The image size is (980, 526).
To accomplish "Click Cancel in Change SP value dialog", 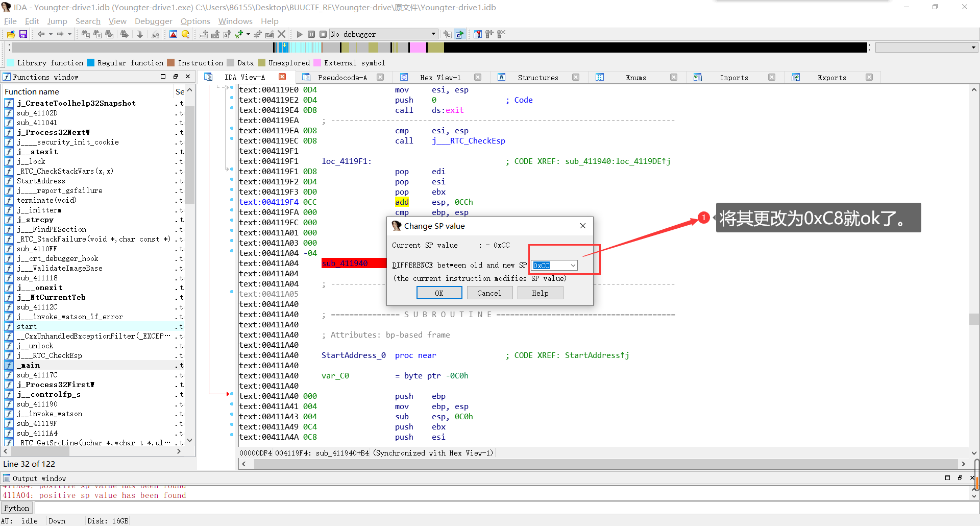I will click(x=489, y=293).
